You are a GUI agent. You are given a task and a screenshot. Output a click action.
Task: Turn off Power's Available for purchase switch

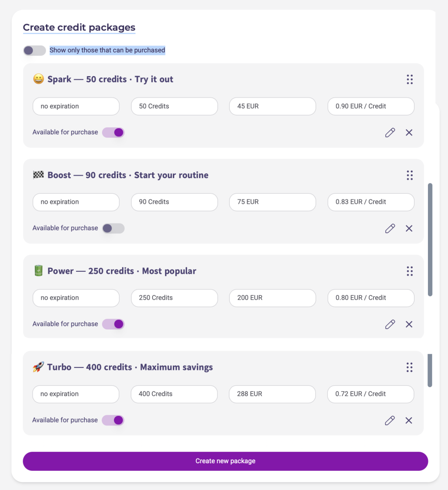tap(113, 324)
